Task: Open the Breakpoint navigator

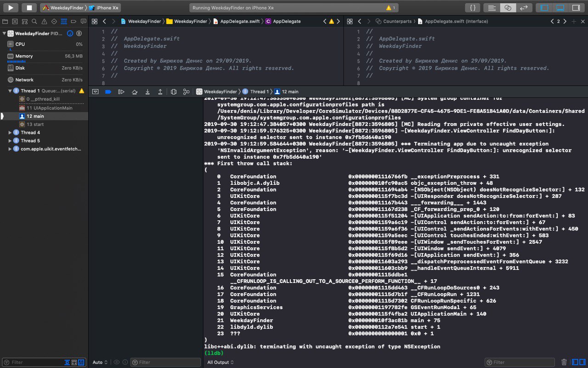Action: pyautogui.click(x=73, y=22)
